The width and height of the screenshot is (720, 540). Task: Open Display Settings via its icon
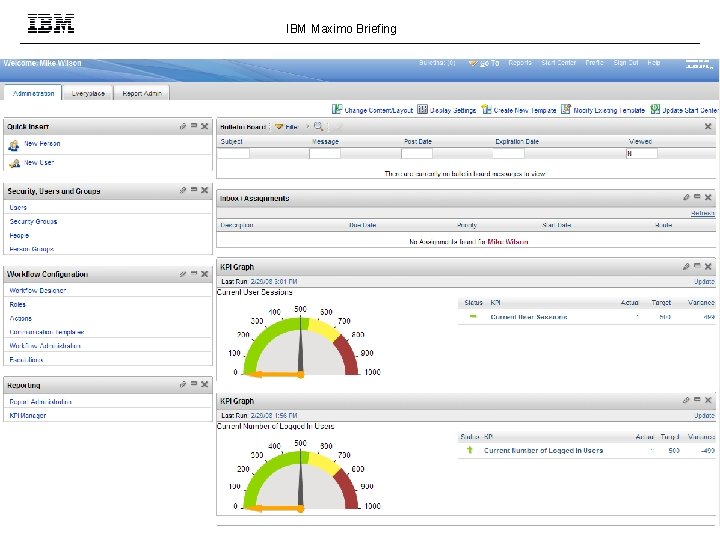click(422, 109)
